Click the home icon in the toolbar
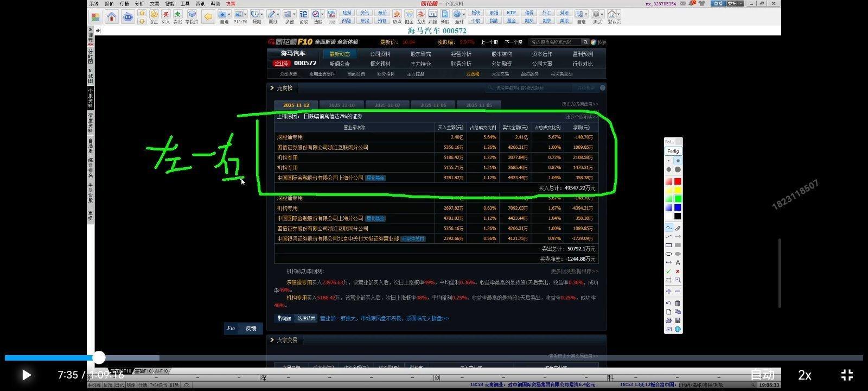Image resolution: width=868 pixels, height=391 pixels. coord(111,16)
